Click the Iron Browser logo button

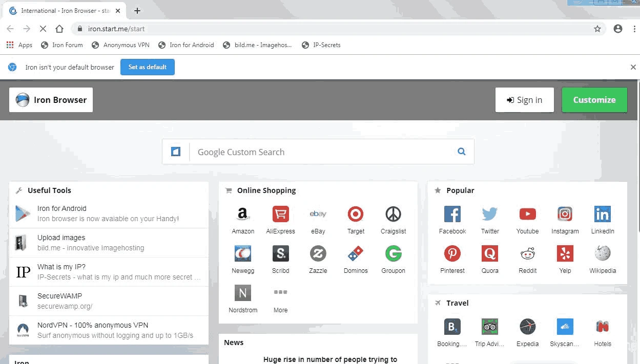[51, 100]
